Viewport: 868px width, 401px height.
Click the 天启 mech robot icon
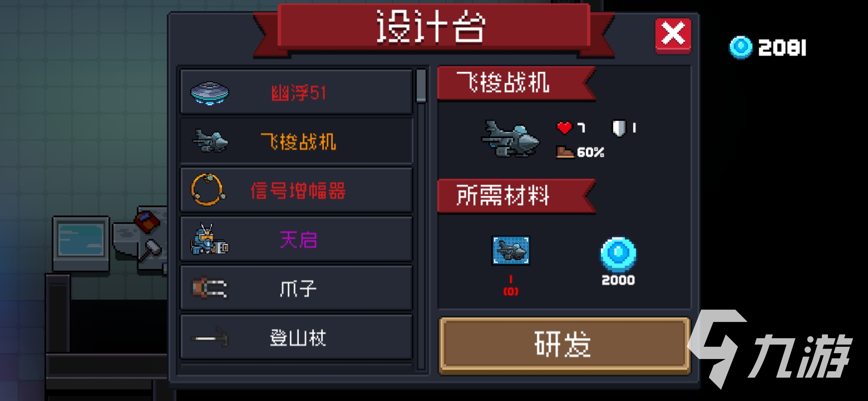click(210, 239)
